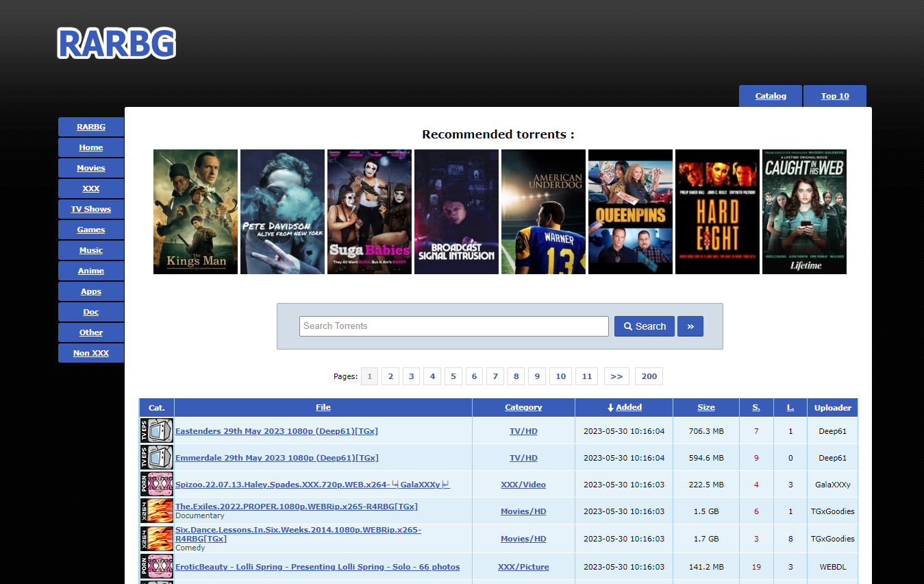The image size is (924, 584).
Task: Click TV EPS category icon for Emmerdale row
Action: coord(156,457)
